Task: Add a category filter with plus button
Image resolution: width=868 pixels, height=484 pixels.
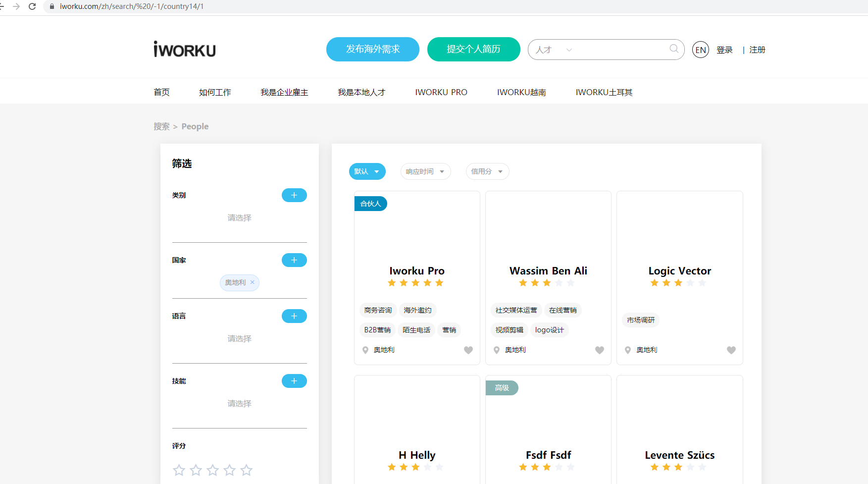Action: coord(294,195)
